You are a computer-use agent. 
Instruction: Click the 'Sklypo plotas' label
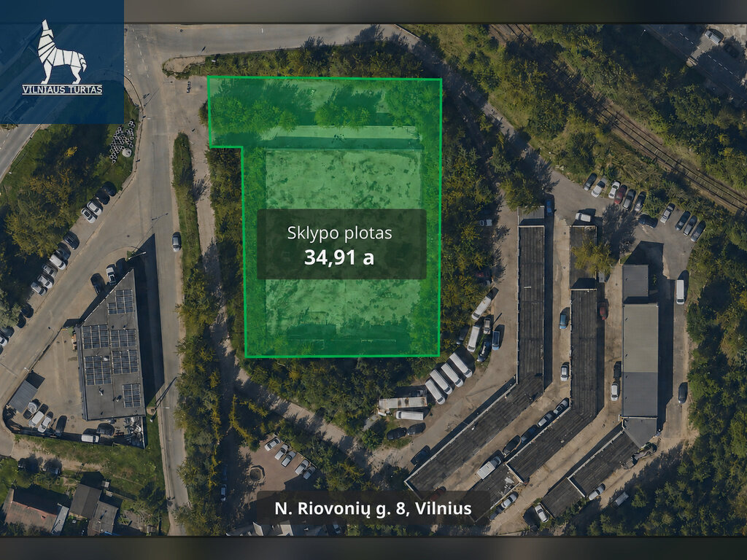coord(340,233)
